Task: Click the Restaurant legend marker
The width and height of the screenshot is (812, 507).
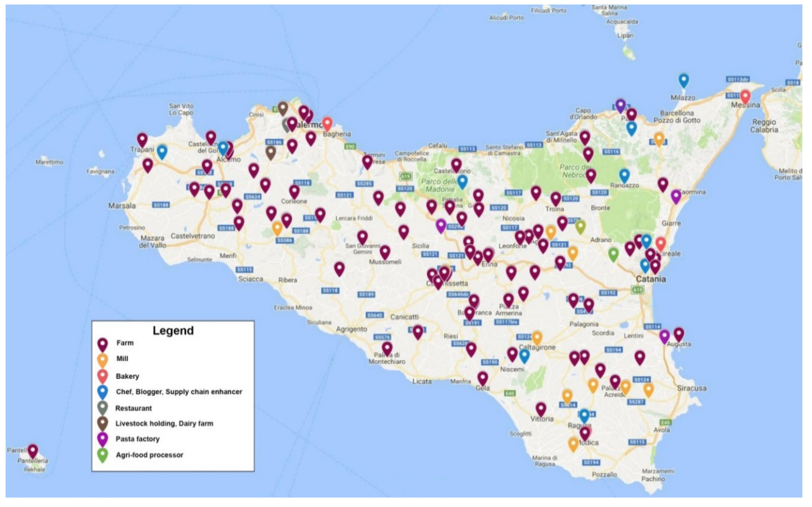Action: point(102,407)
